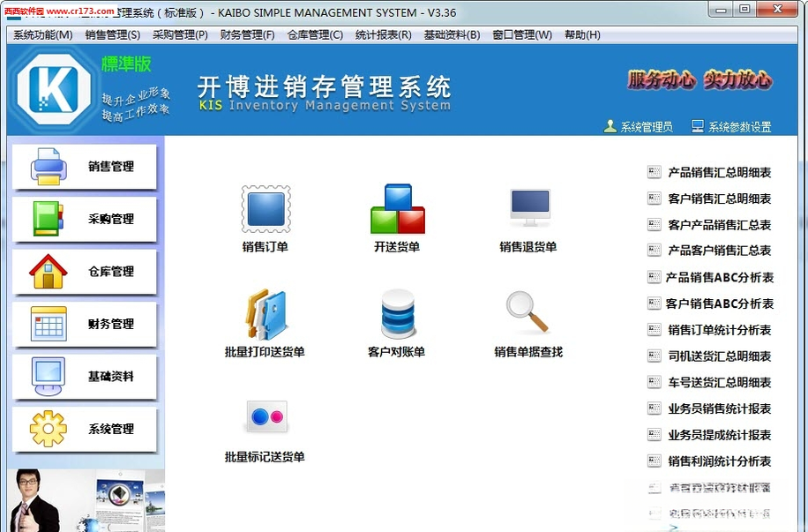Open the 司机送货汇总明细表 report link
Screen dimensions: 808x532
coord(720,356)
